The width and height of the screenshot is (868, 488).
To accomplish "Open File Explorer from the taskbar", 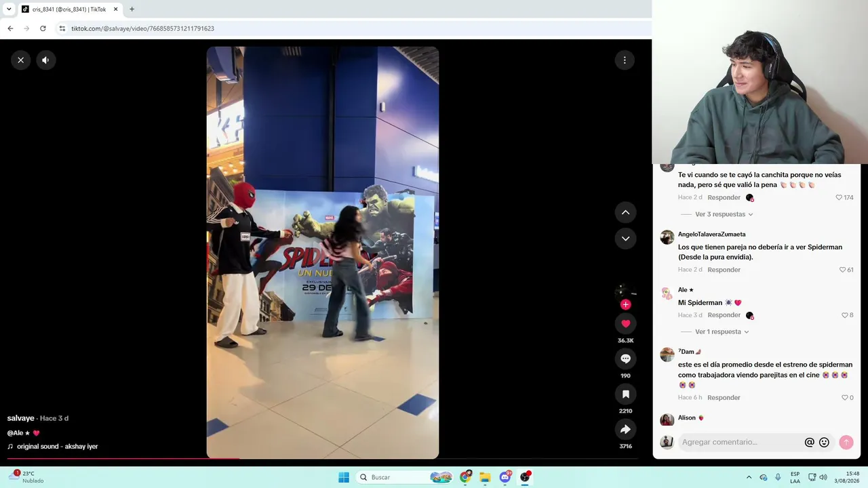I will pyautogui.click(x=485, y=477).
